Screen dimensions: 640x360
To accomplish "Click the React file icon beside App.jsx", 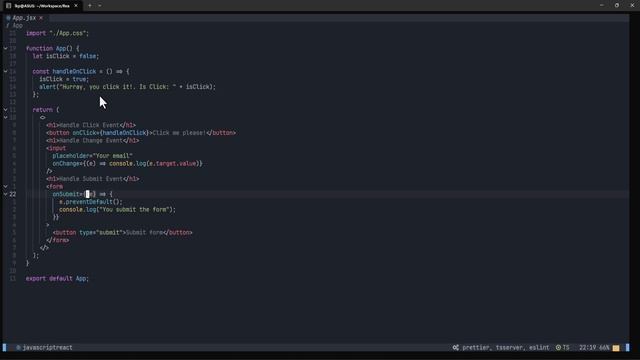I will click(x=8, y=18).
